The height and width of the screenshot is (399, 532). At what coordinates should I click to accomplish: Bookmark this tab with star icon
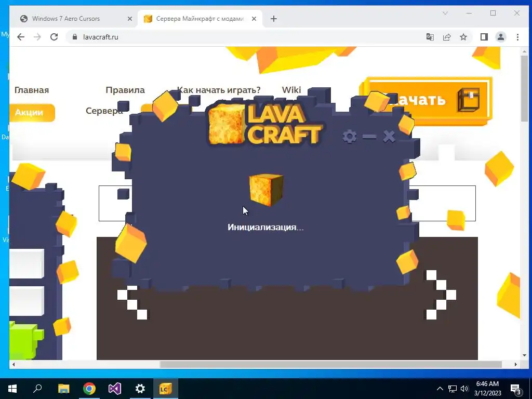(463, 37)
